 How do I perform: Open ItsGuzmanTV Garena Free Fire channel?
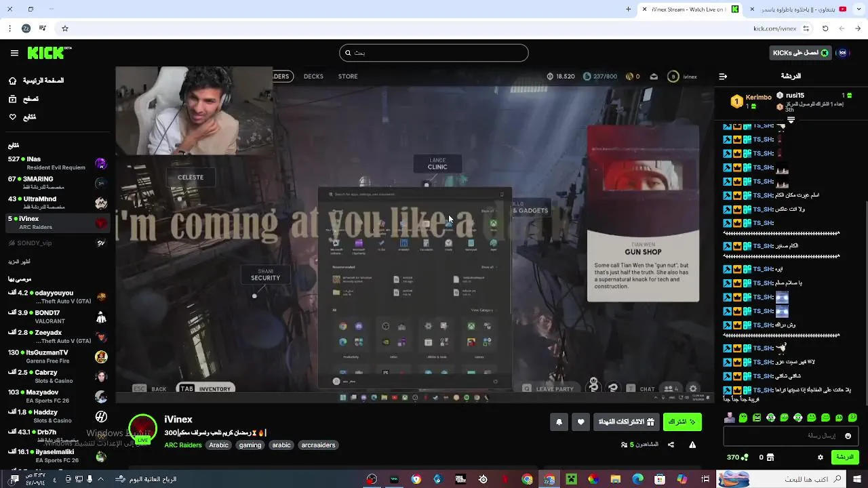(x=57, y=357)
